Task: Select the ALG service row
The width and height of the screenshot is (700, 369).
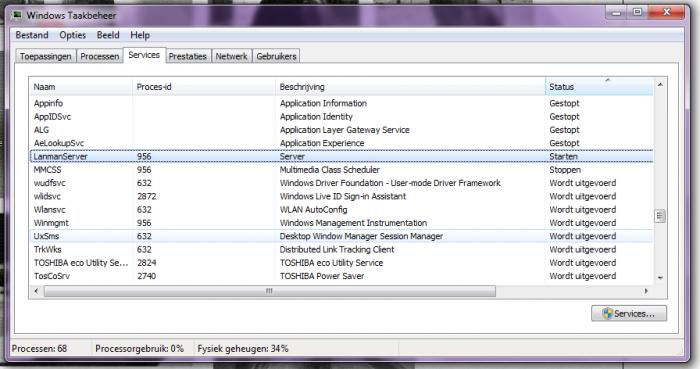Action: point(342,130)
